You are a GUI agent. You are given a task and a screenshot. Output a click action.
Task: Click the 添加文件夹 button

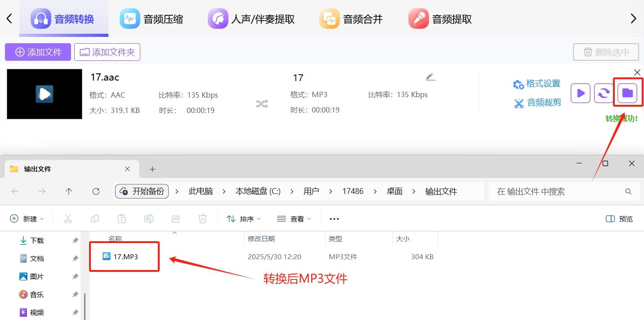107,52
